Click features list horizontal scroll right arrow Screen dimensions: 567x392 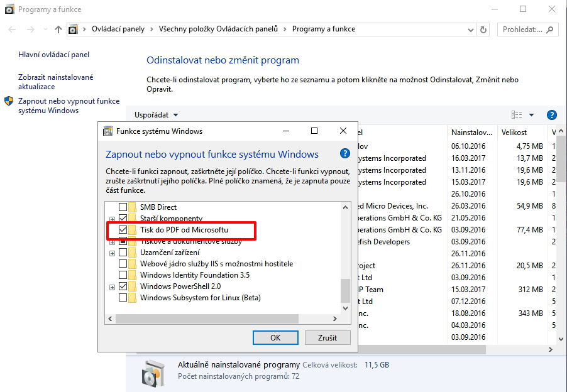[335, 318]
